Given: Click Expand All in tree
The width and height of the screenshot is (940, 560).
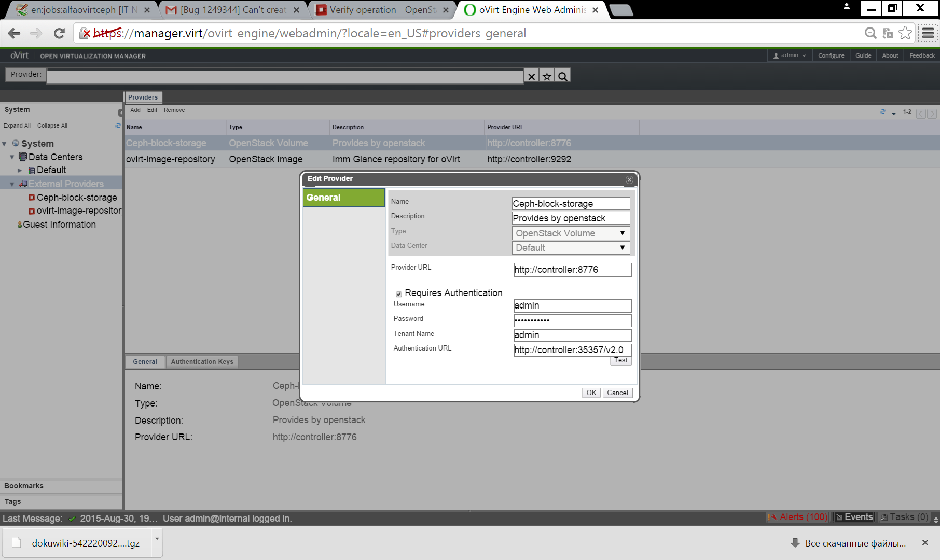Looking at the screenshot, I should 17,125.
